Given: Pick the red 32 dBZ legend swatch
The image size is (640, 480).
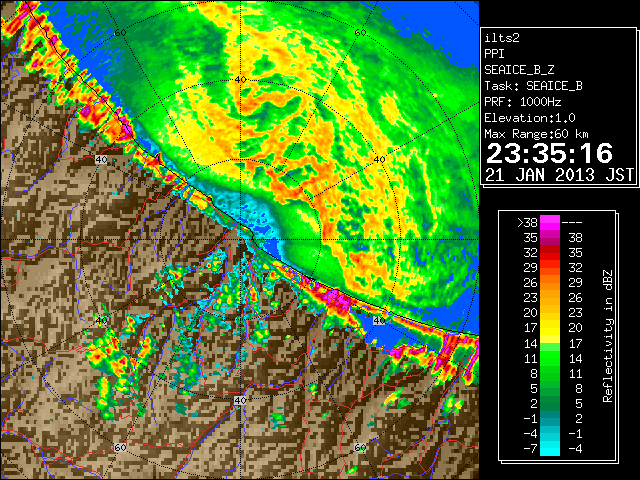Looking at the screenshot, I should [550, 253].
